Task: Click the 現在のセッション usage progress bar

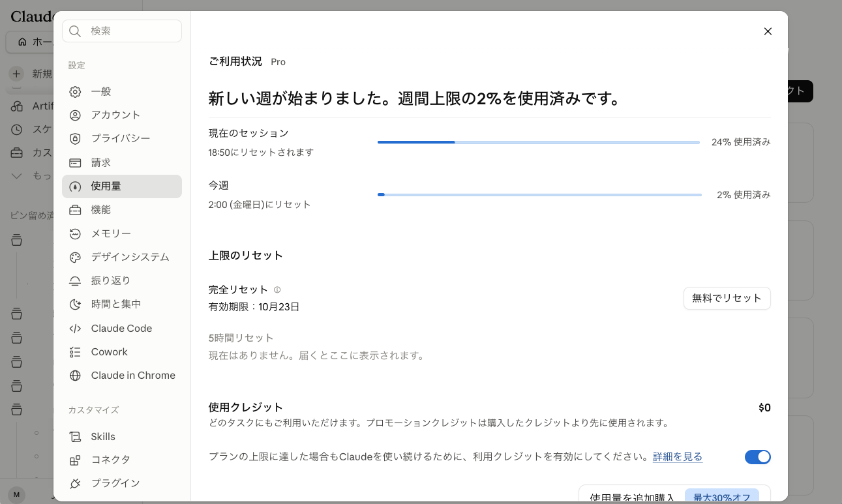Action: click(x=539, y=142)
